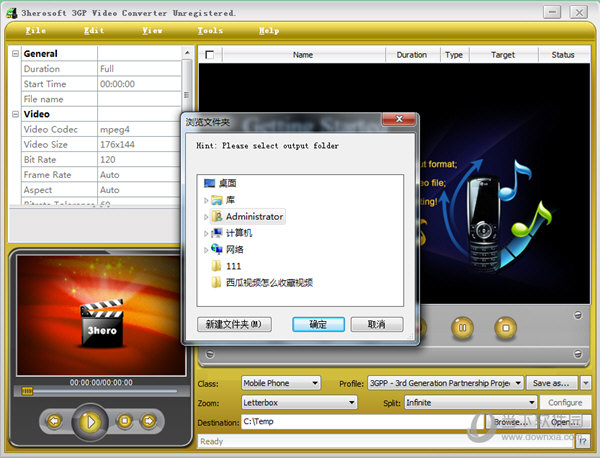Click the Save as... button
600x458 pixels.
tap(552, 383)
